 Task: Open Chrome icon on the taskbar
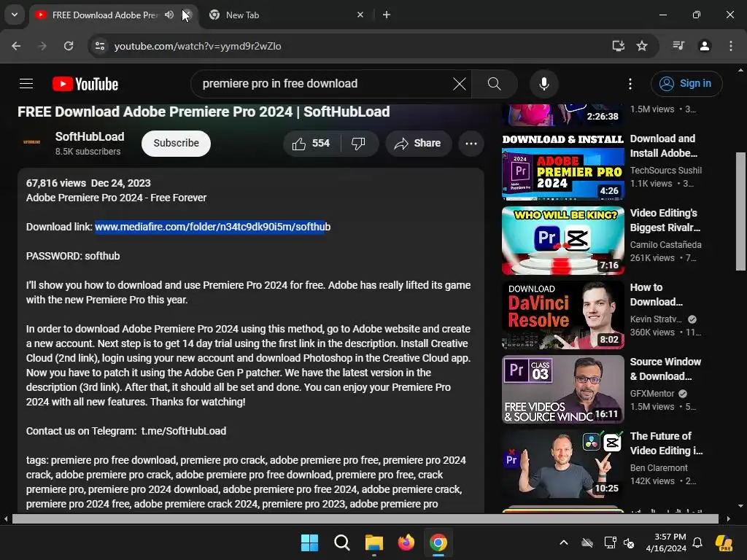[438, 542]
